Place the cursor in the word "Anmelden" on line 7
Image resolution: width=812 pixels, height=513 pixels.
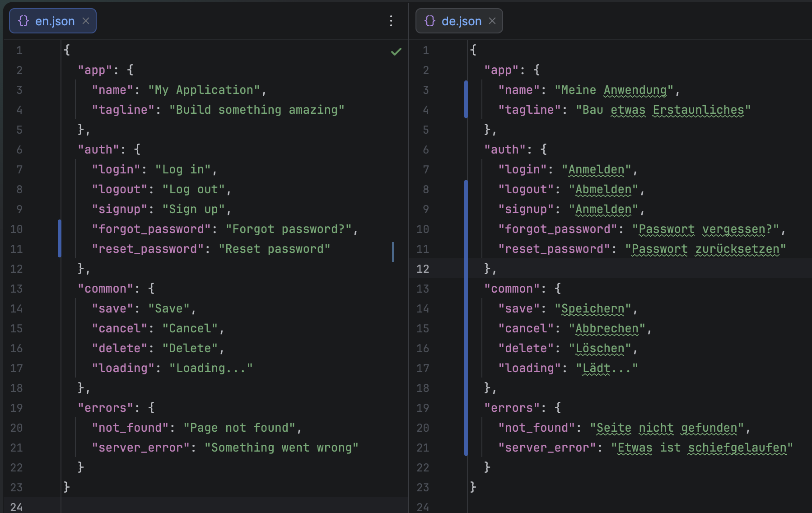(x=595, y=169)
